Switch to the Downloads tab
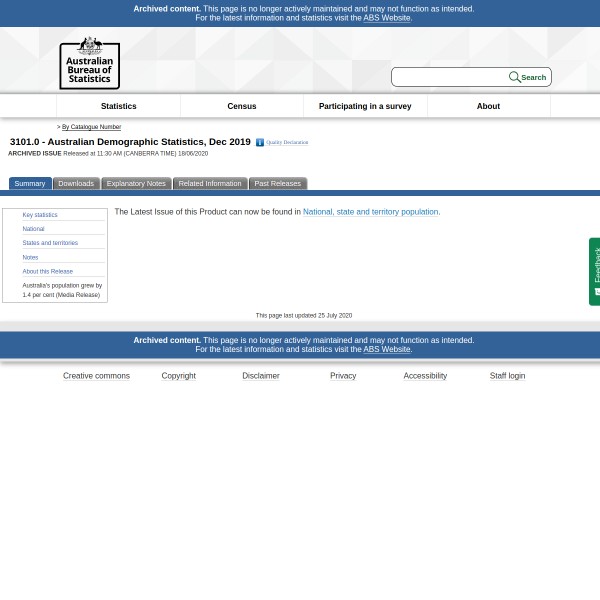This screenshot has width=600, height=600. click(75, 184)
